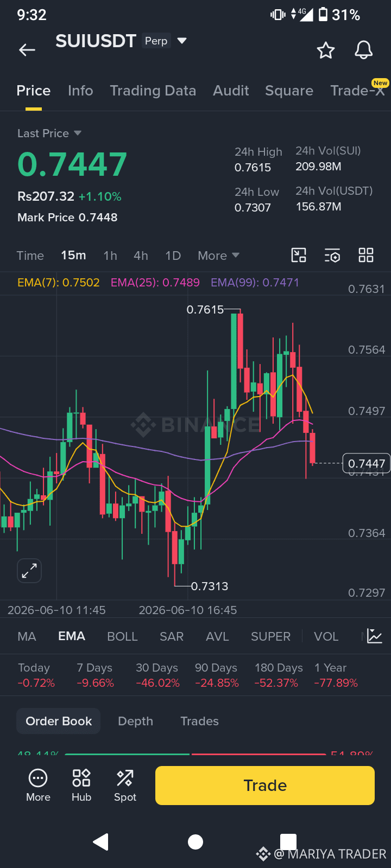Enable the SAR indicator
Image resolution: width=391 pixels, height=868 pixels.
pos(172,636)
